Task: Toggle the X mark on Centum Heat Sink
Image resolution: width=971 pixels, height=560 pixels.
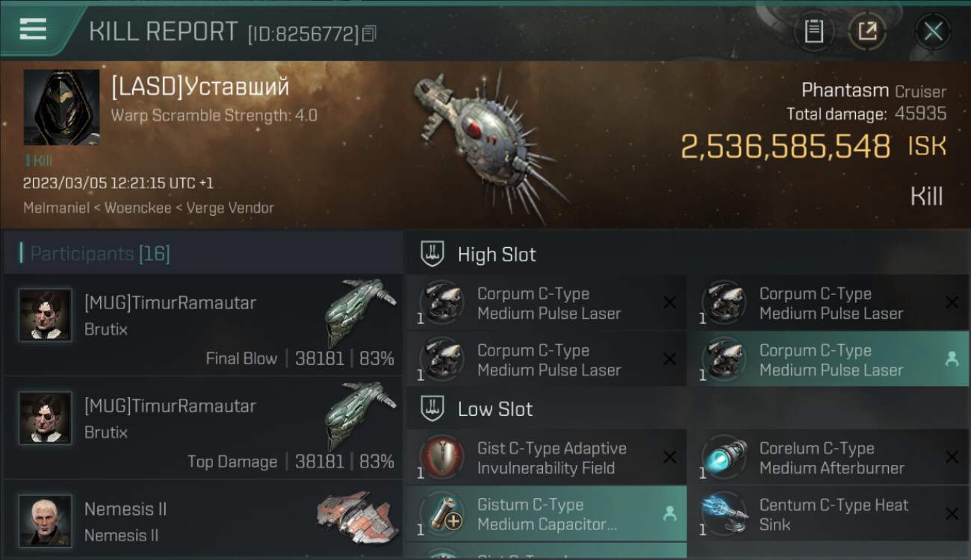Action: 952,514
